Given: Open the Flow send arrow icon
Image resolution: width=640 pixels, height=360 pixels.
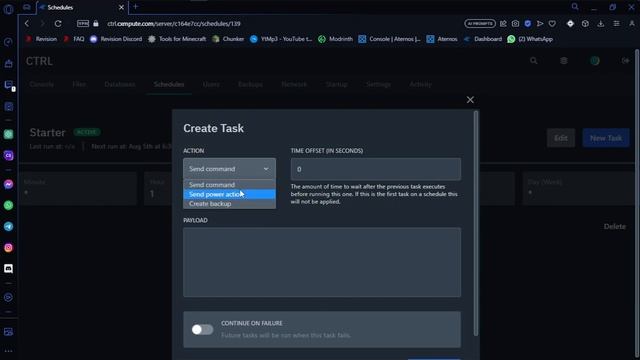Looking at the screenshot, I should tap(540, 24).
